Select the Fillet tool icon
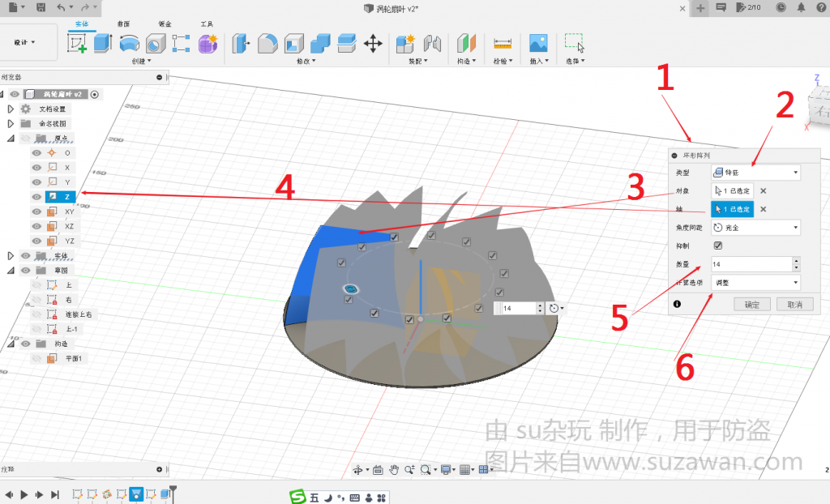The width and height of the screenshot is (830, 504). (x=267, y=44)
